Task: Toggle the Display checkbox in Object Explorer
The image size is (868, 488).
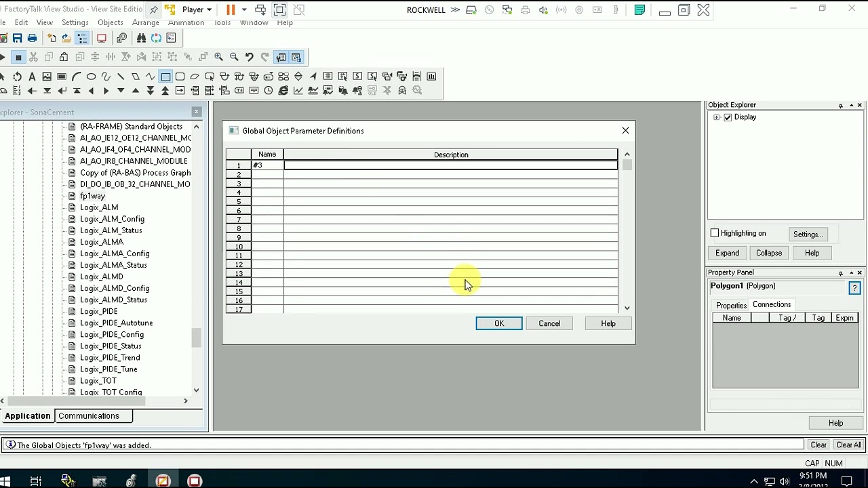Action: 728,117
